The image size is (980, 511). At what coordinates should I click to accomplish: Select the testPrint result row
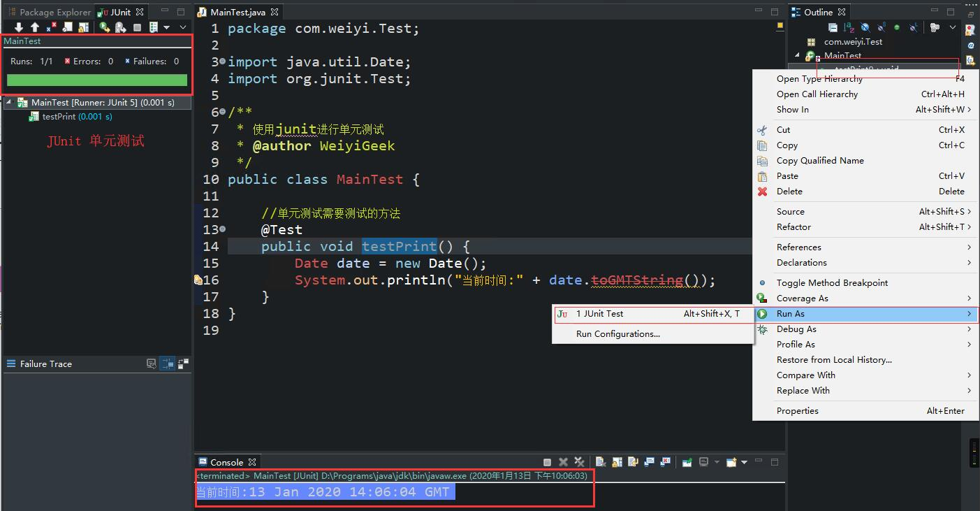click(70, 117)
